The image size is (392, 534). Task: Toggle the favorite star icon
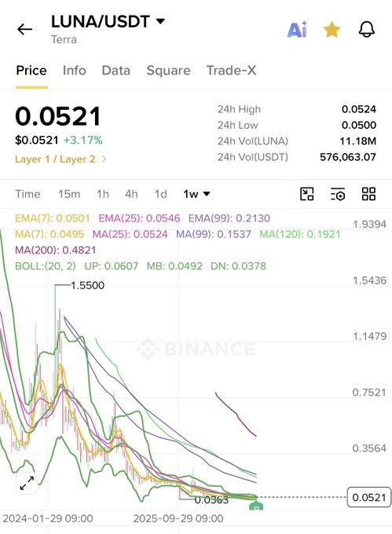pyautogui.click(x=332, y=29)
